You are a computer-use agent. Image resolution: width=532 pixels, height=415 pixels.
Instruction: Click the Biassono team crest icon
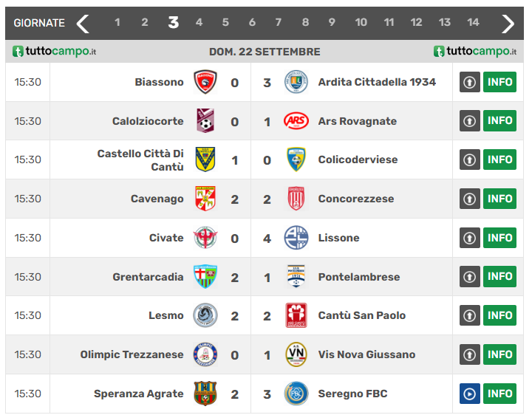click(x=205, y=82)
